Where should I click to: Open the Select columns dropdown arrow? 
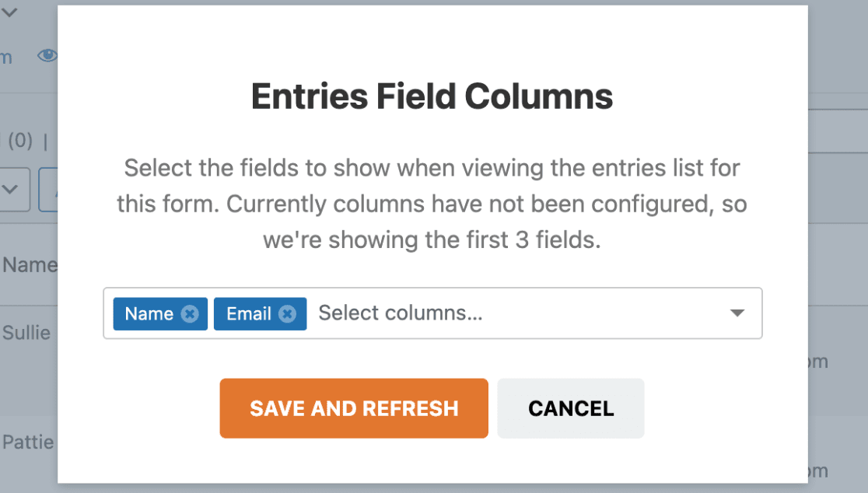tap(737, 313)
